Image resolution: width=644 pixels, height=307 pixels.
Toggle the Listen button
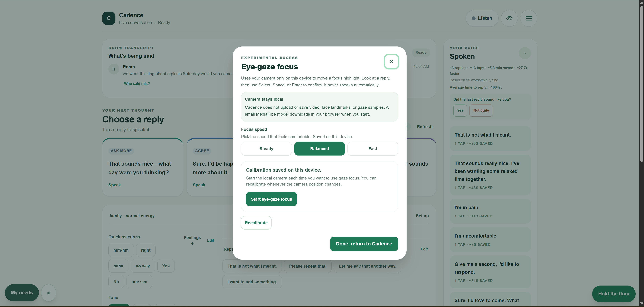click(x=482, y=18)
